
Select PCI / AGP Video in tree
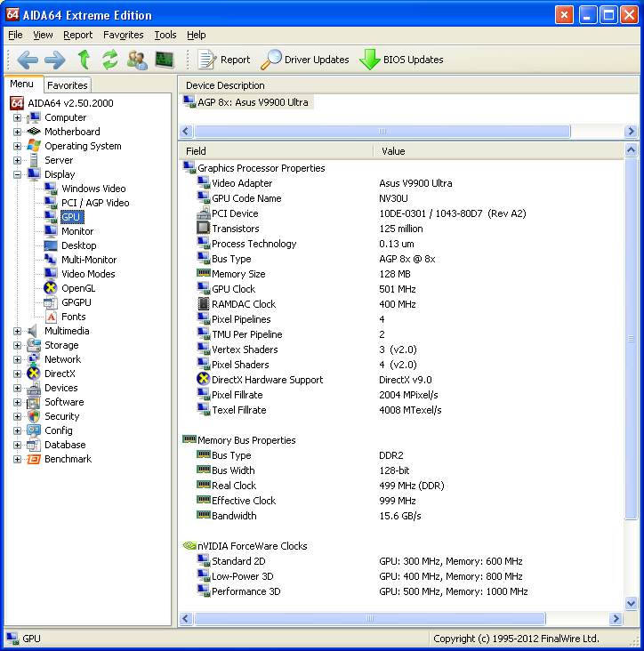[x=95, y=203]
